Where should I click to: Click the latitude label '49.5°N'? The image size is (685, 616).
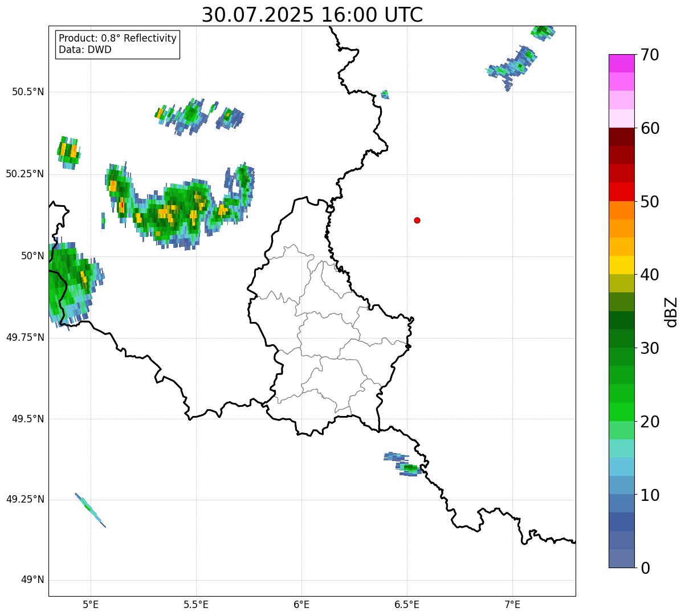(28, 419)
